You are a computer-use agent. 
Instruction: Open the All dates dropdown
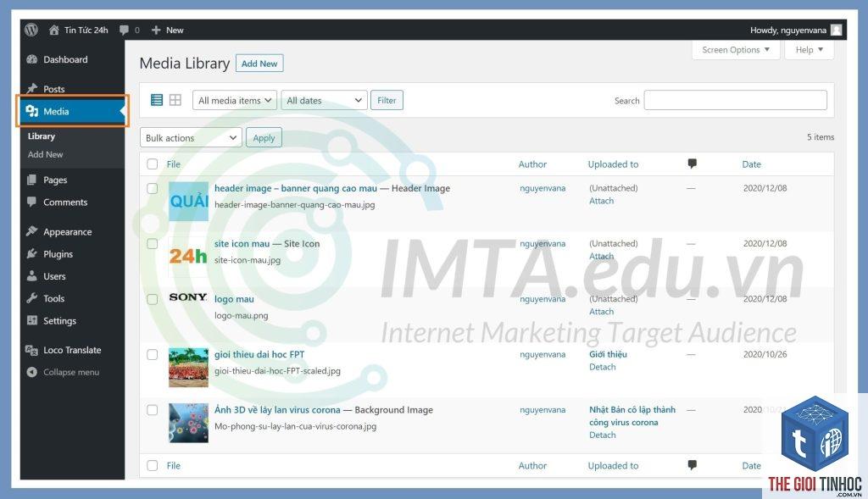[324, 100]
